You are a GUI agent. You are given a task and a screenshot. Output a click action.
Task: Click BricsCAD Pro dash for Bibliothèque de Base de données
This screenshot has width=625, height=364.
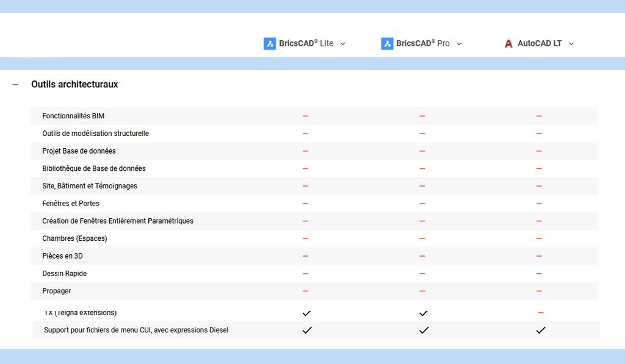tap(422, 168)
